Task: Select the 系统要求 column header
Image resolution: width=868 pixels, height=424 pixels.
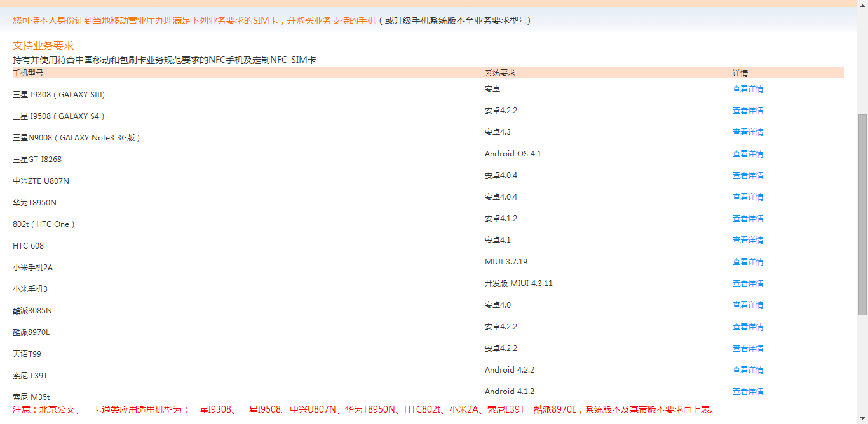Action: [x=500, y=73]
